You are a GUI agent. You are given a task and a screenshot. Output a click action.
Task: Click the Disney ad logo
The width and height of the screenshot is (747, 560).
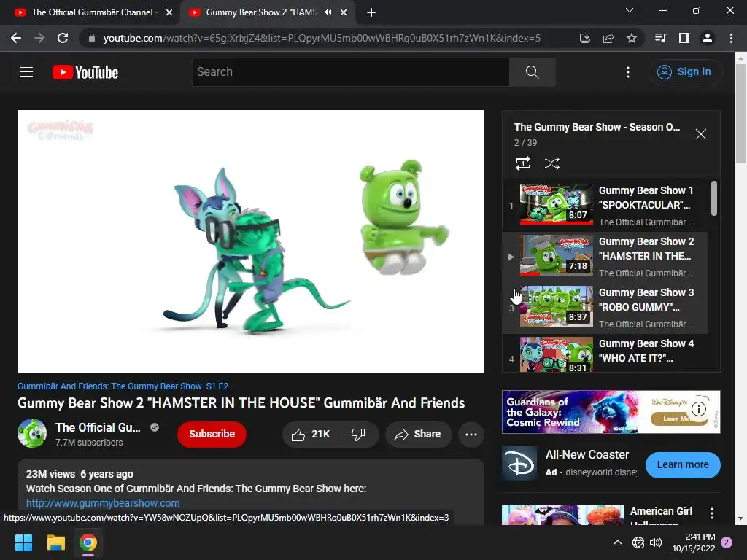point(519,464)
